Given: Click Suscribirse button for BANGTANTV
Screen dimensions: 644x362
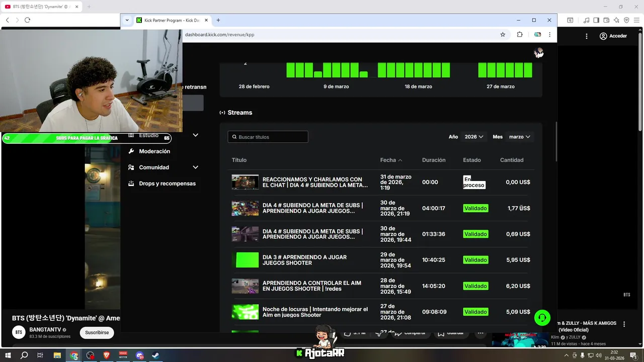Looking at the screenshot, I should click(97, 333).
